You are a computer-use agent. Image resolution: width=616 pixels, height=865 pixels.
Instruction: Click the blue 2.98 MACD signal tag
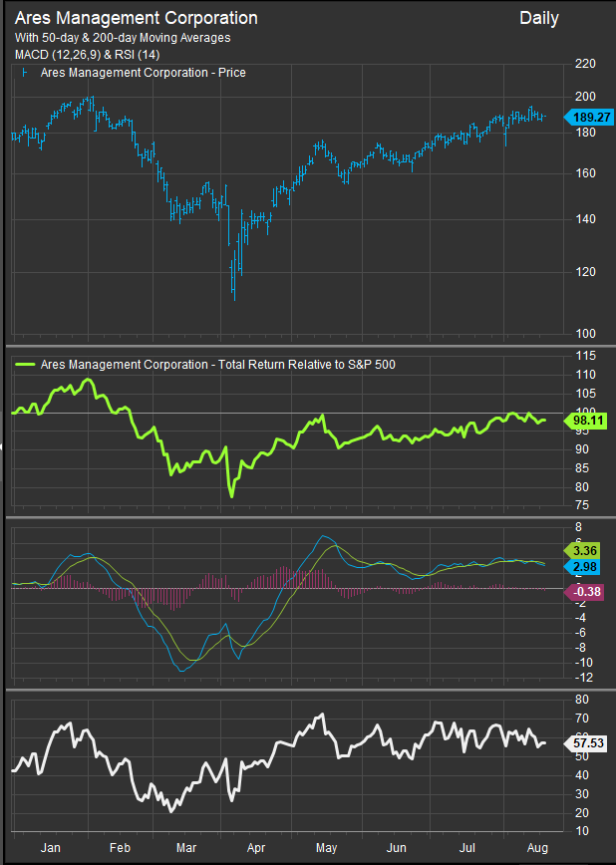tap(584, 567)
